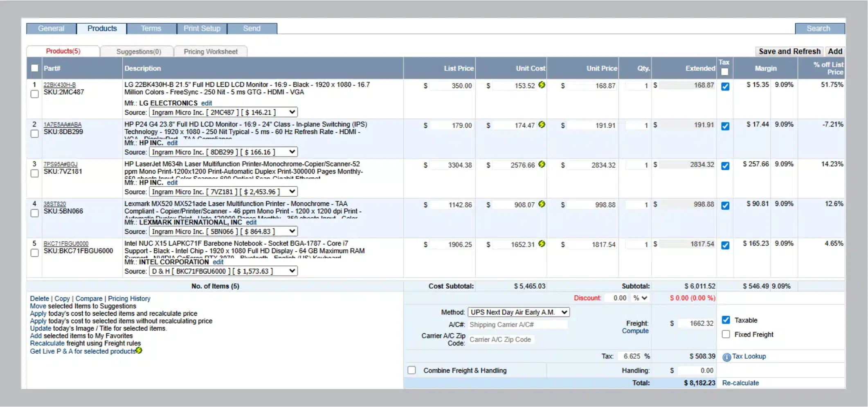Open Source dropdown showing Ingram Micro 5BN066
This screenshot has width=868, height=407.
[223, 231]
